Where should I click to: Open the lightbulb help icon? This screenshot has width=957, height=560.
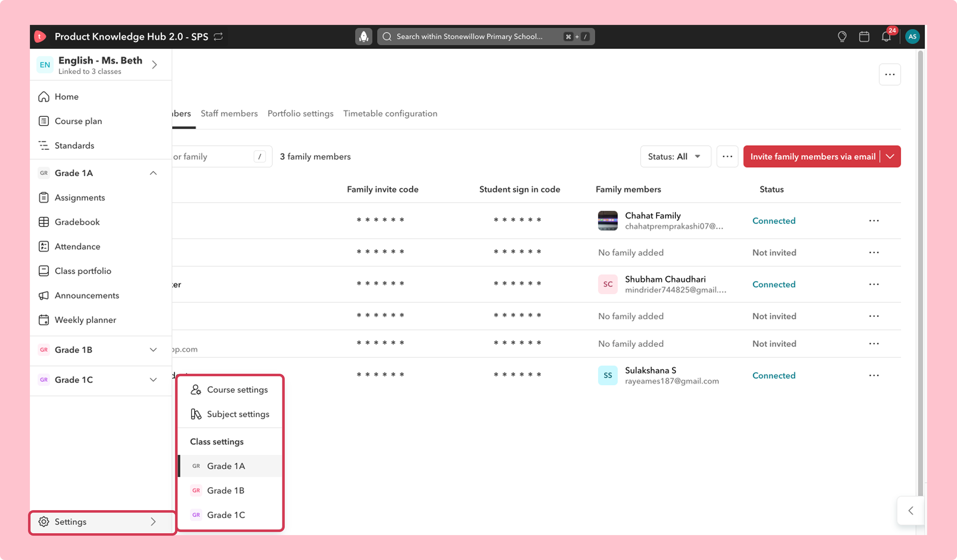pos(842,36)
